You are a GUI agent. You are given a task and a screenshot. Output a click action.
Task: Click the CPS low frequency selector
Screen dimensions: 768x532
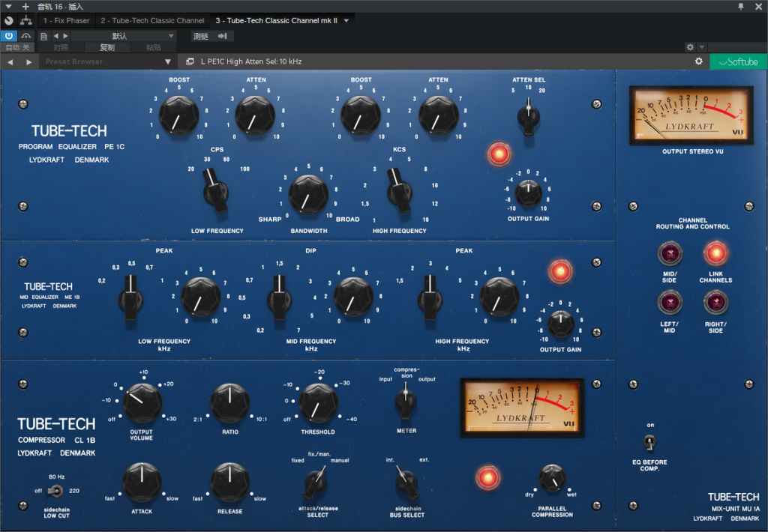coord(215,190)
